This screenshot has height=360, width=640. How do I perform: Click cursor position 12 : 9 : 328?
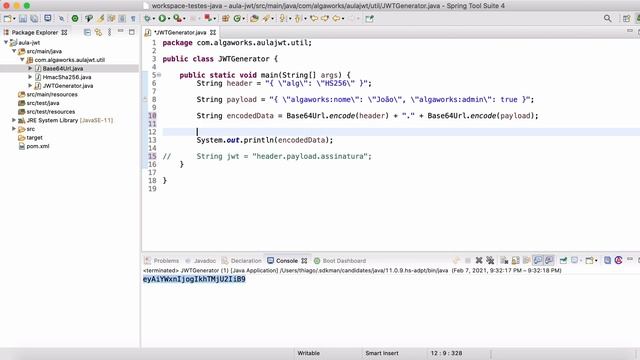point(446,353)
